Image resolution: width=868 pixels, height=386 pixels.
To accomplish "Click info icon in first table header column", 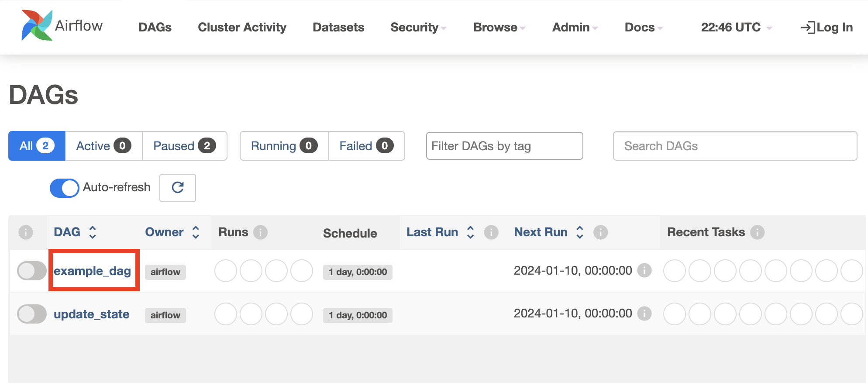I will point(26,232).
